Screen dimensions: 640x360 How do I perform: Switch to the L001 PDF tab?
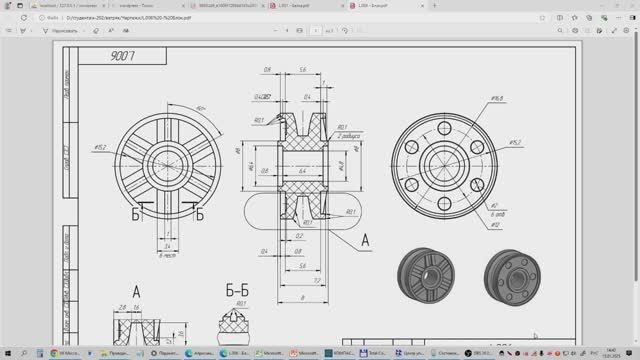[x=307, y=6]
